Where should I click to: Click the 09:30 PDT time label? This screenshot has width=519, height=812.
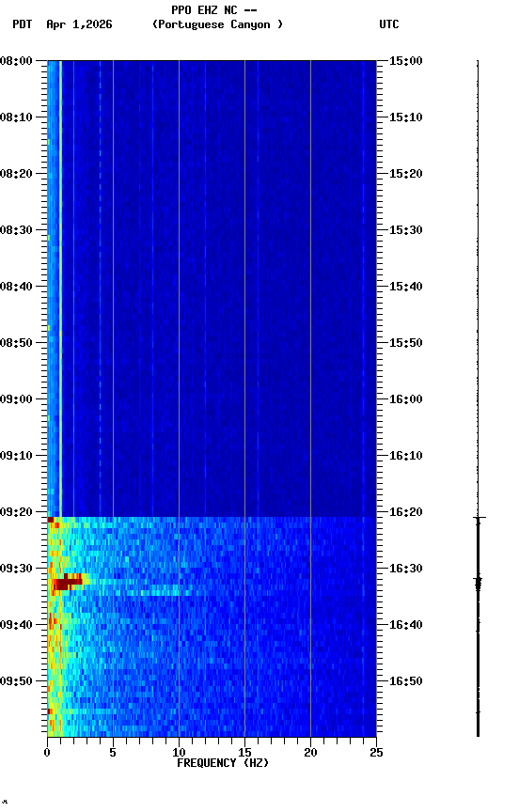(16, 569)
